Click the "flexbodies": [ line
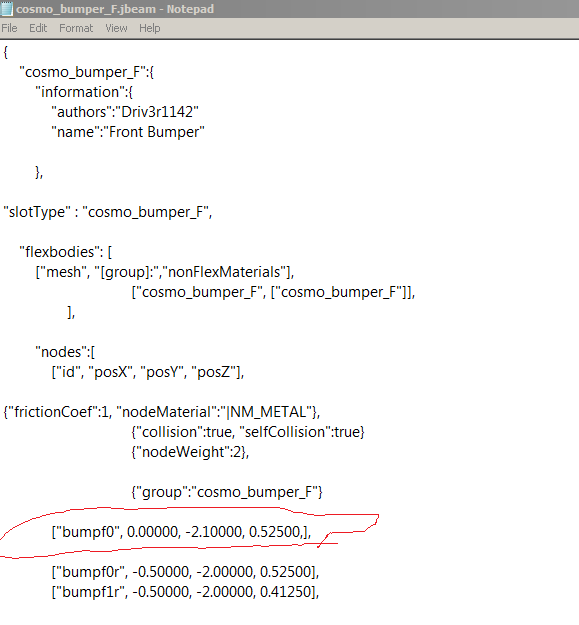Viewport: 579px width, 625px height. [65, 252]
